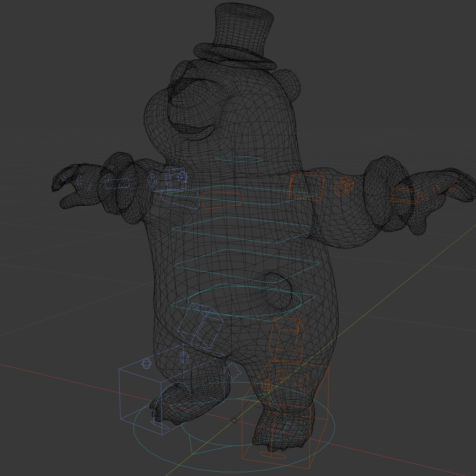
Task: Click the blue forearm box control
Action: [x=117, y=184]
